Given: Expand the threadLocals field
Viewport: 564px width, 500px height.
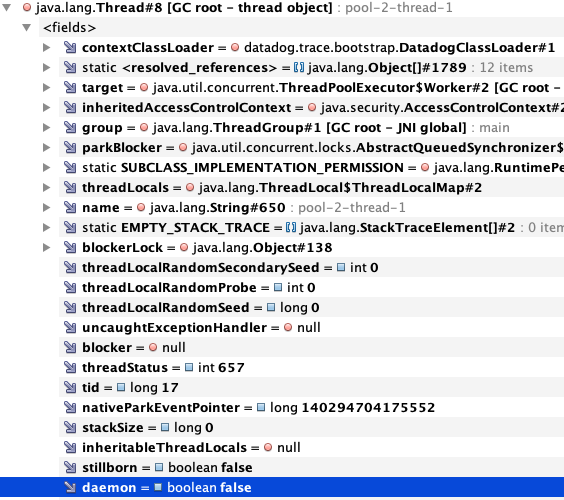Looking at the screenshot, I should pos(46,187).
